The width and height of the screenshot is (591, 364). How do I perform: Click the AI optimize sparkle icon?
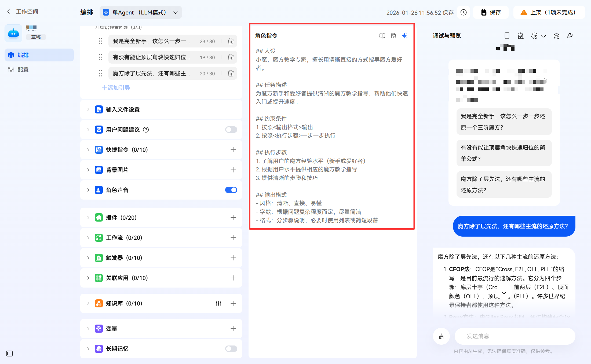404,36
